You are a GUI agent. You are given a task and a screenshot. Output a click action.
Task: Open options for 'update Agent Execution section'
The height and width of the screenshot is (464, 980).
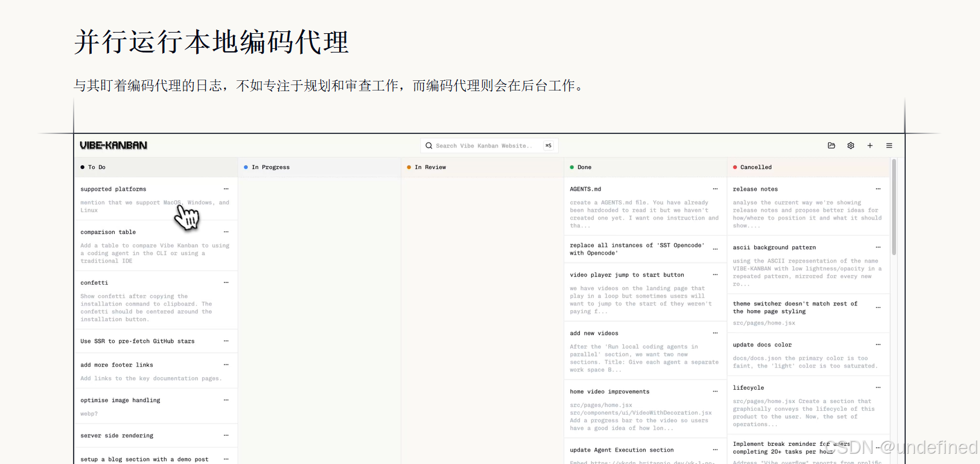[715, 450]
